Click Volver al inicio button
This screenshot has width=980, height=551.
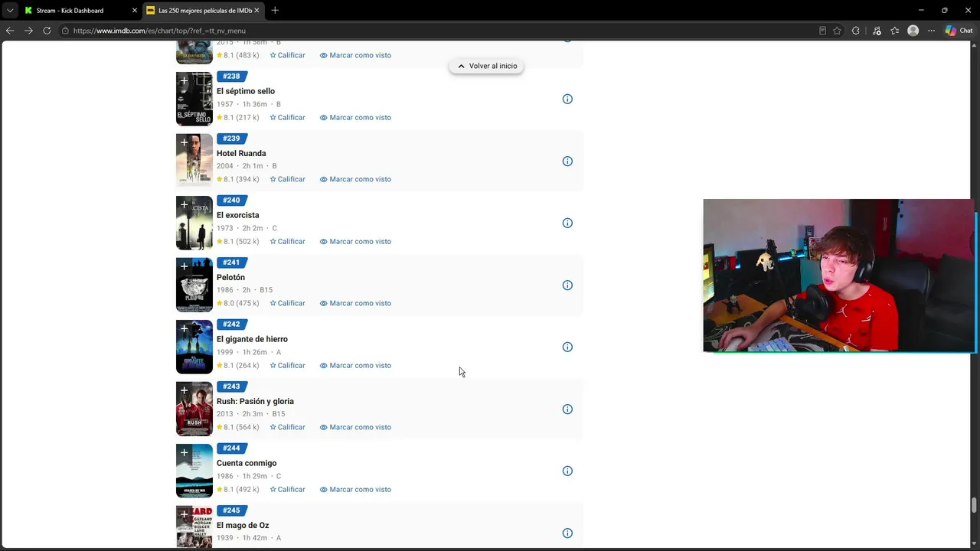(x=487, y=66)
